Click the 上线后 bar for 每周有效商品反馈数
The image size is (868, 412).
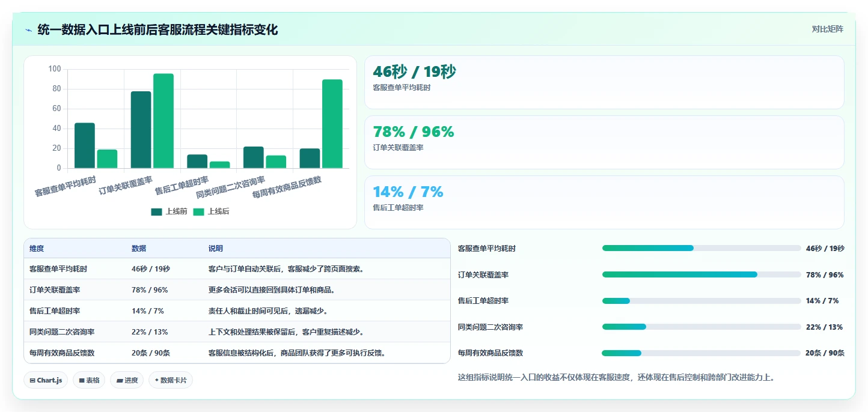point(332,124)
